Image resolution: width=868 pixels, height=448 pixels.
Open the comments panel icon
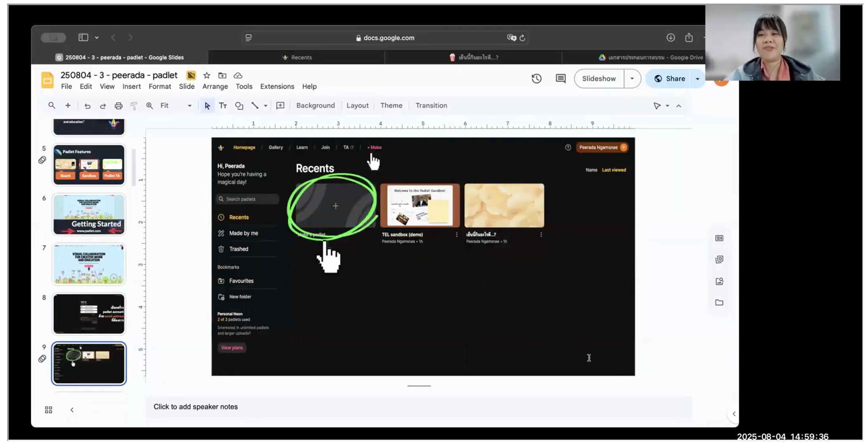[560, 78]
